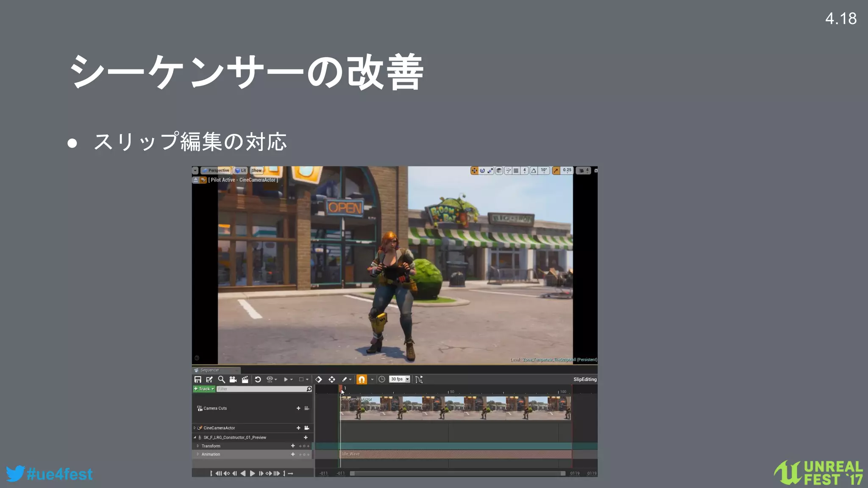Click the eject pilot icon
The image size is (868, 488).
196,180
